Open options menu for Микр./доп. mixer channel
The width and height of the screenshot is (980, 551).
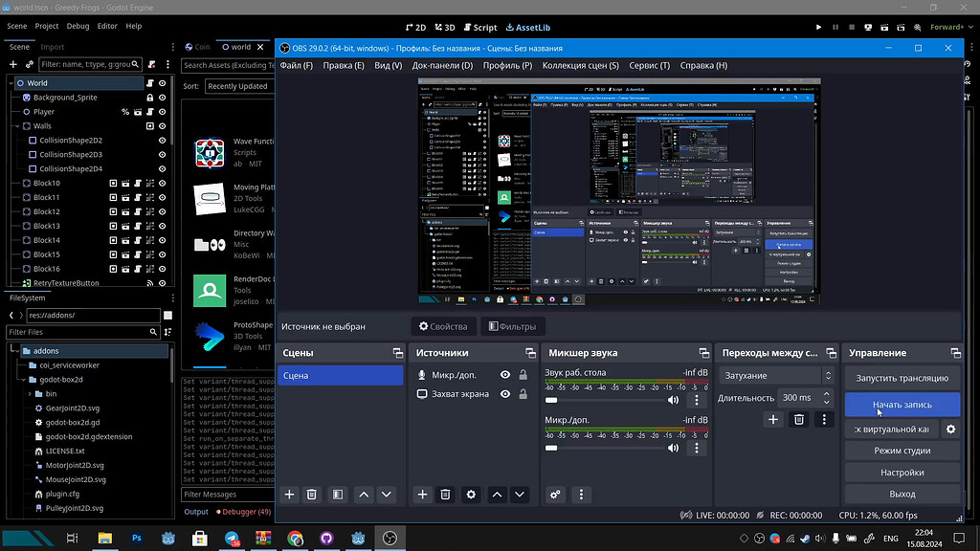click(x=697, y=448)
